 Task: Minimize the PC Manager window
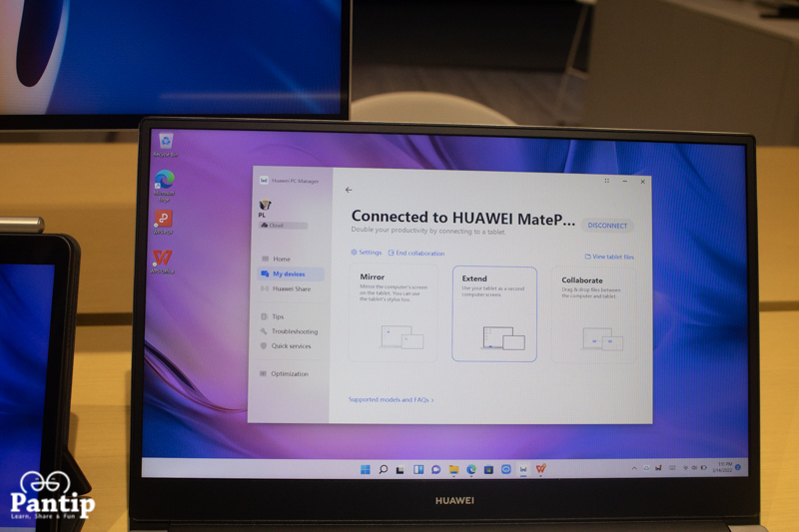625,182
